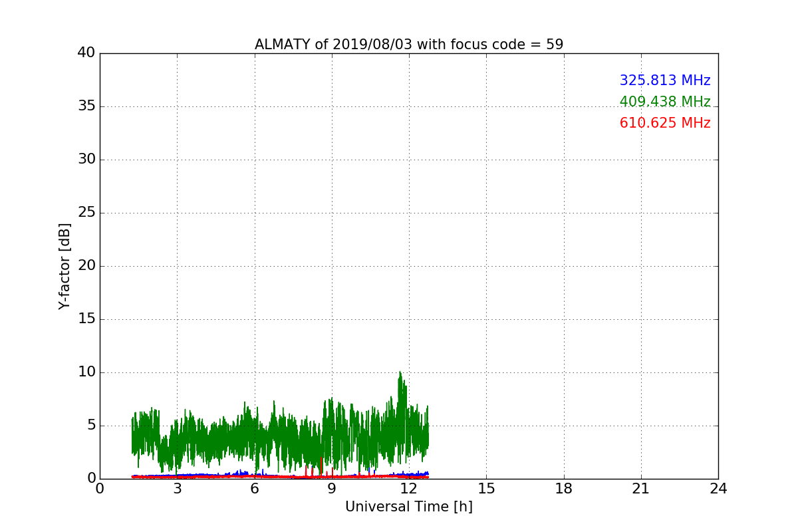Click y-axis tick label '20'
This screenshot has height=532, width=798.
pyautogui.click(x=86, y=266)
